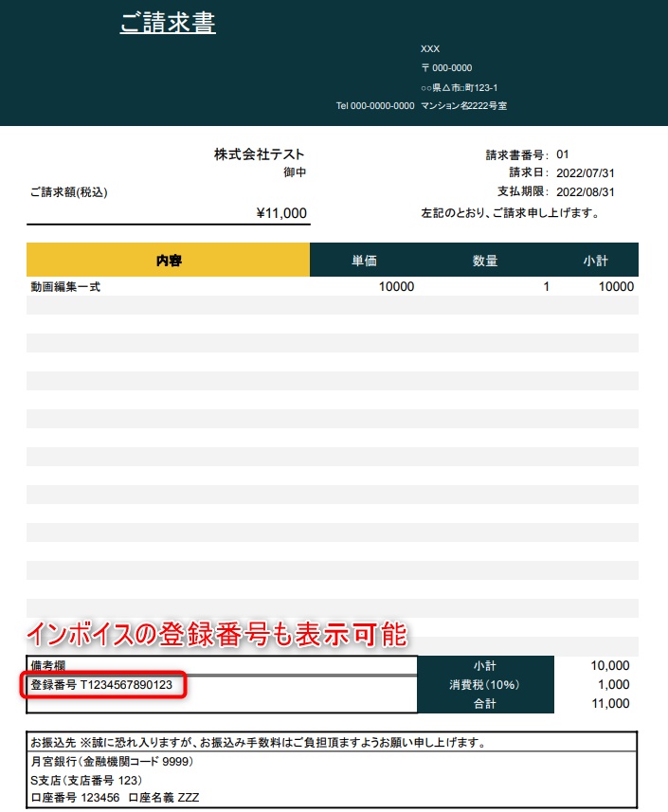Select 月宮銀行(金融機関コード 9999) line
The width and height of the screenshot is (668, 812).
(x=112, y=761)
